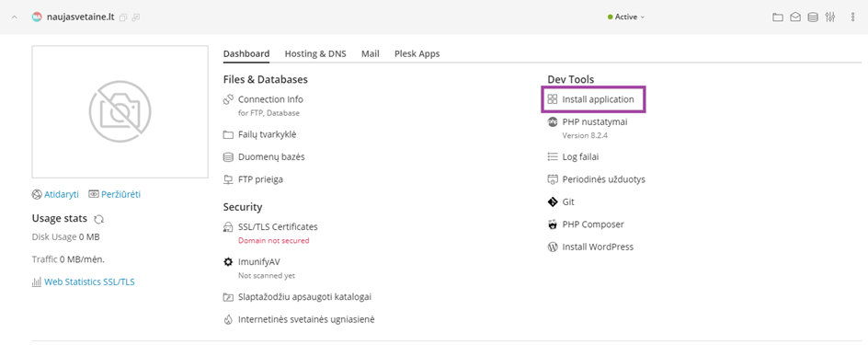This screenshot has height=345, width=868.
Task: Copy domain name icon next to naujasvetaine.lt
Action: [x=123, y=17]
